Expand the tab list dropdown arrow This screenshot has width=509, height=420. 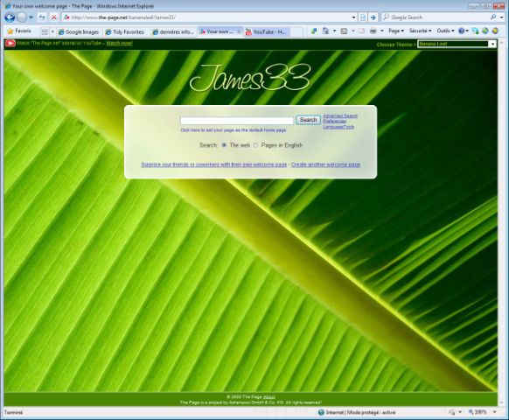52,31
